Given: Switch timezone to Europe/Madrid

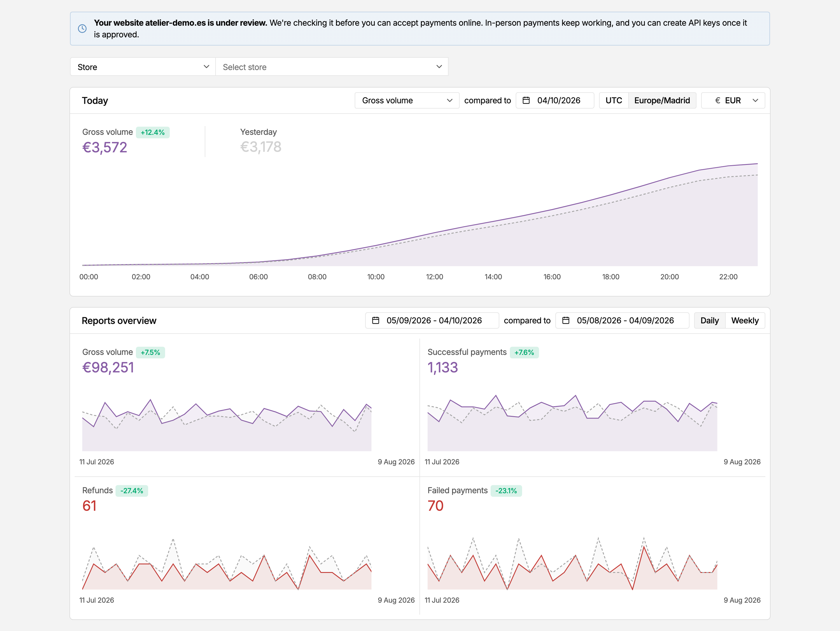Looking at the screenshot, I should 662,100.
